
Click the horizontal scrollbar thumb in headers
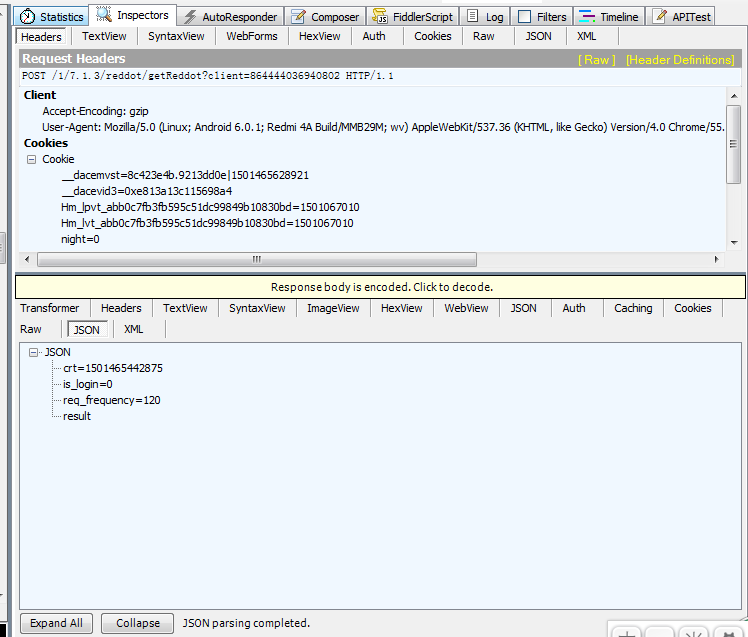257,260
